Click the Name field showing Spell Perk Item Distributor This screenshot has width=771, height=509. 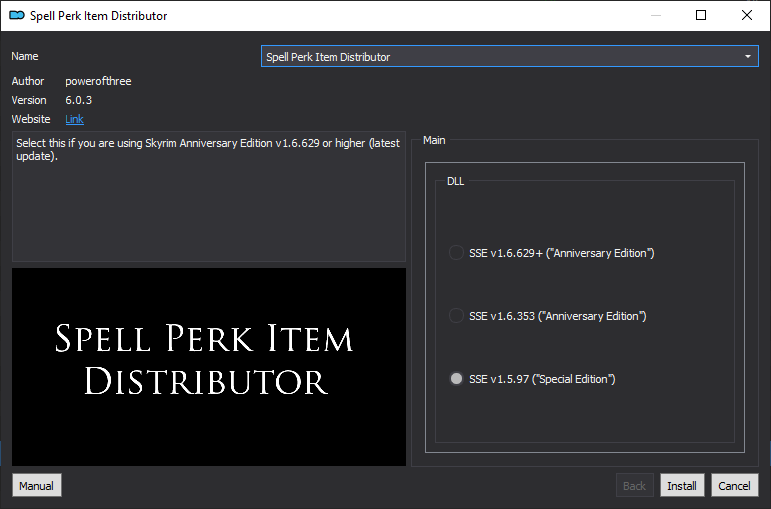(509, 57)
